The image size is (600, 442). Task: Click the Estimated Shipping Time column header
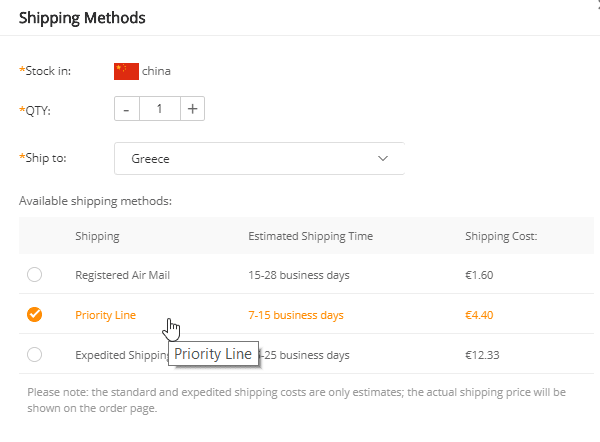(310, 236)
